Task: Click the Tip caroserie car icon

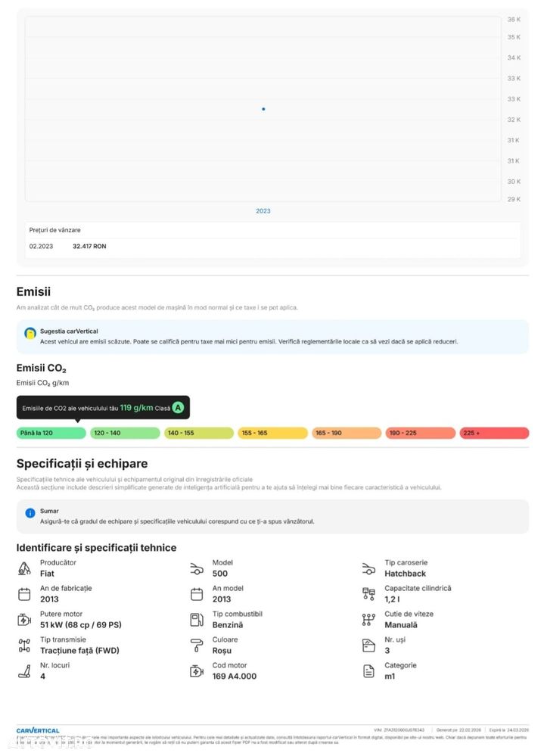Action: click(x=368, y=568)
